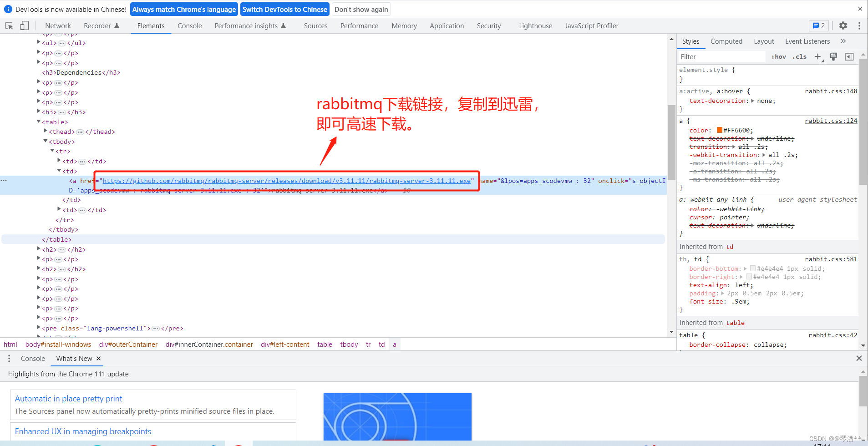
Task: Toggle .cls class editor
Action: pyautogui.click(x=799, y=56)
